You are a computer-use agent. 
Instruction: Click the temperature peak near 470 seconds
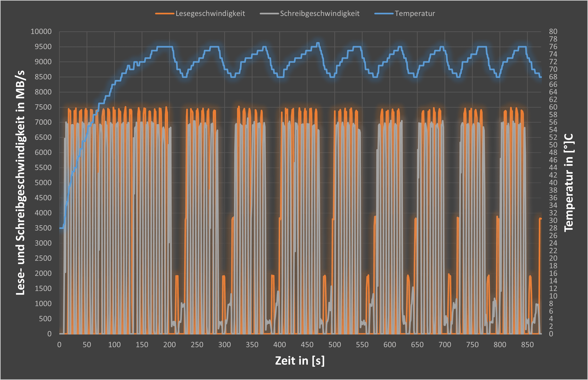coord(318,43)
